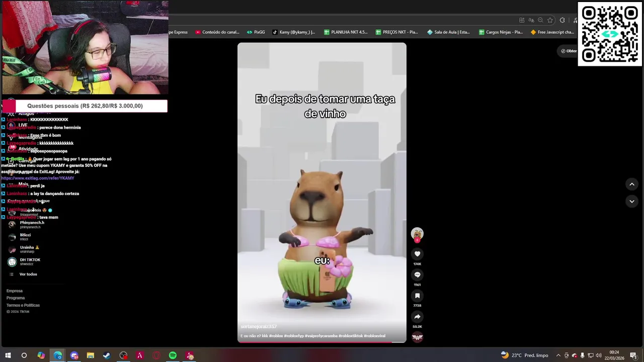644x362 pixels.
Task: Click the zoom out magnifier in address bar
Action: point(540,20)
